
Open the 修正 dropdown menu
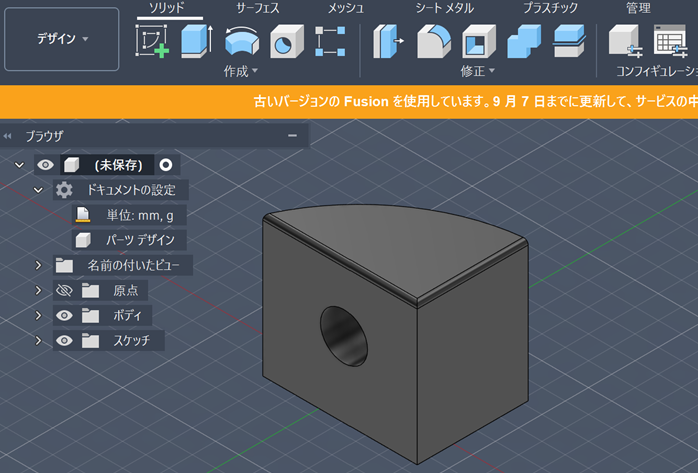pyautogui.click(x=478, y=71)
